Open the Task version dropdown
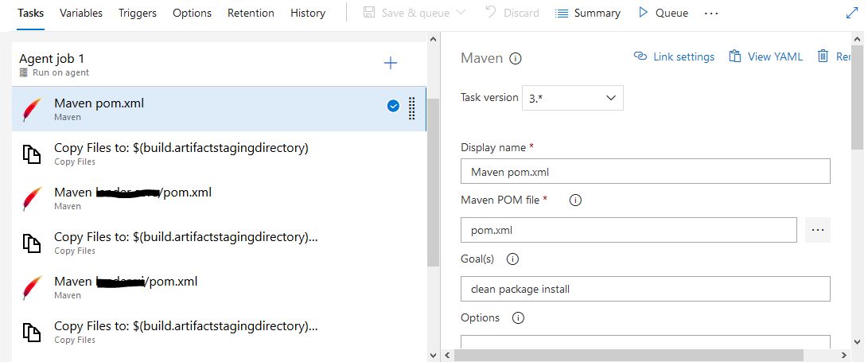868x362 pixels. tap(573, 98)
